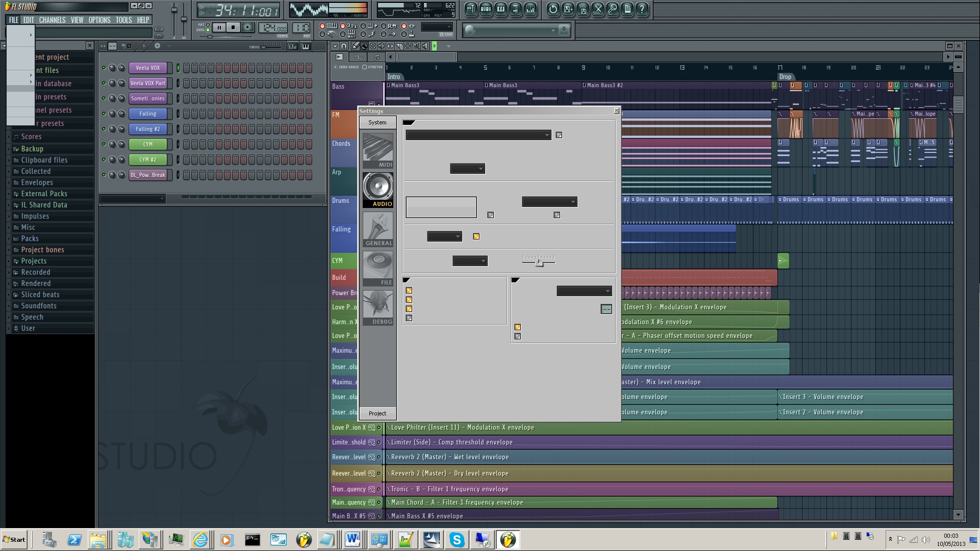Click the Undo history icon in toolbar
The image size is (980, 551).
[x=553, y=9]
